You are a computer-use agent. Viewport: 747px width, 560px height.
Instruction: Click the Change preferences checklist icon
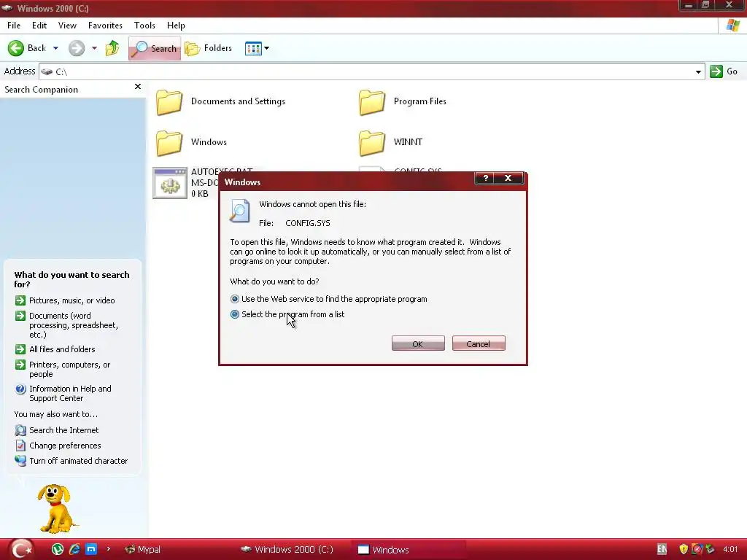pyautogui.click(x=20, y=446)
